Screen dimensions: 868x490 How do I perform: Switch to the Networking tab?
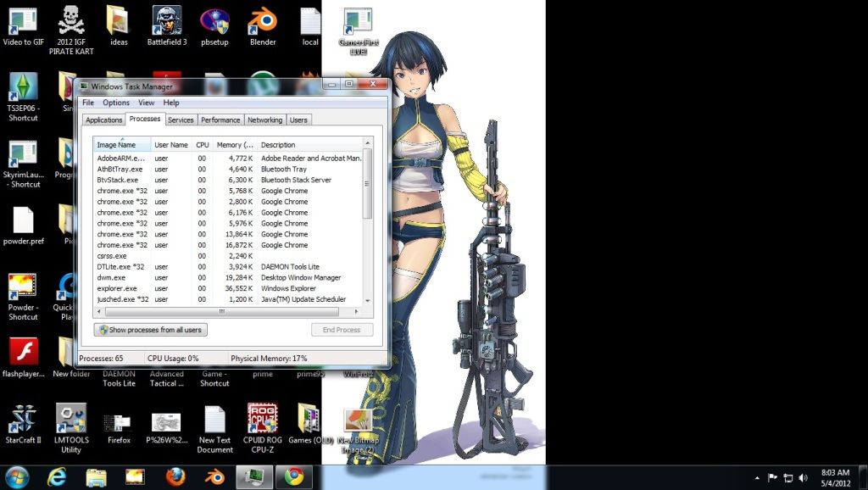[x=264, y=120]
